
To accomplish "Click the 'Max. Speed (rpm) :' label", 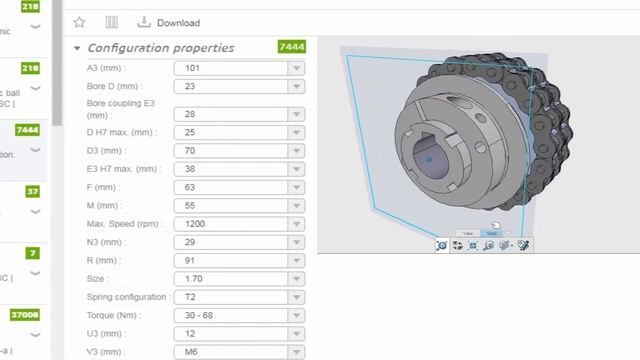I will tap(125, 224).
